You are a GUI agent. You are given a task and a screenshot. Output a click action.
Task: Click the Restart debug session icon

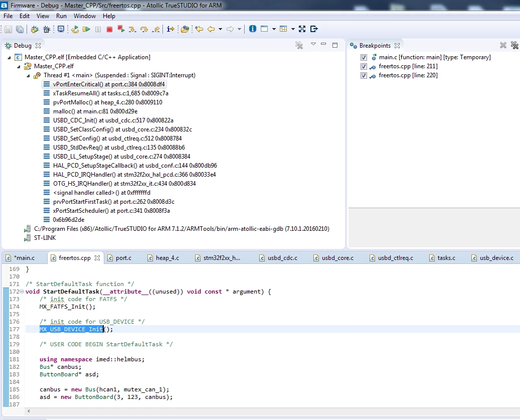[75, 29]
